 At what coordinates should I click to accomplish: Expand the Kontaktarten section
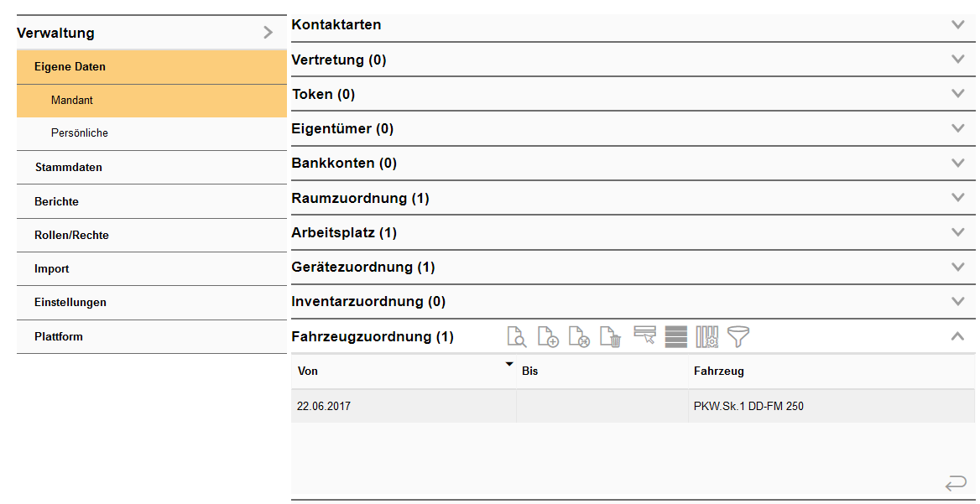[x=957, y=25]
